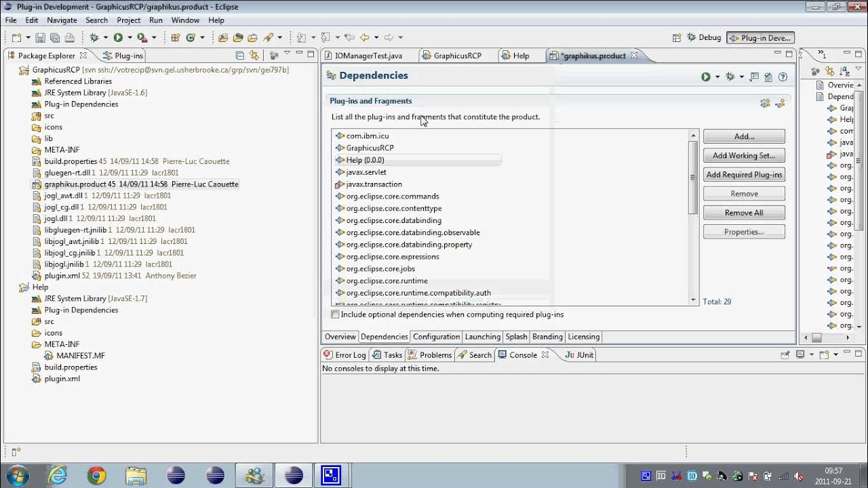The height and width of the screenshot is (488, 868).
Task: Launch product with editor's green Run icon
Action: click(x=706, y=77)
